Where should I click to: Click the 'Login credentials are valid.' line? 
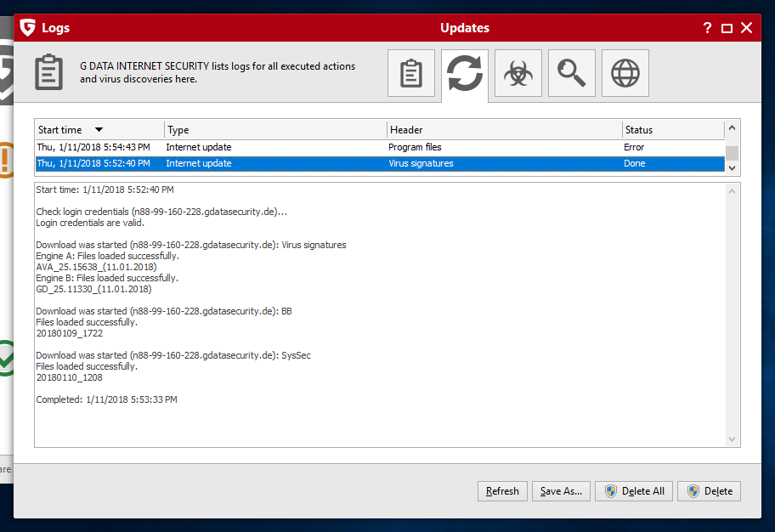coord(90,223)
